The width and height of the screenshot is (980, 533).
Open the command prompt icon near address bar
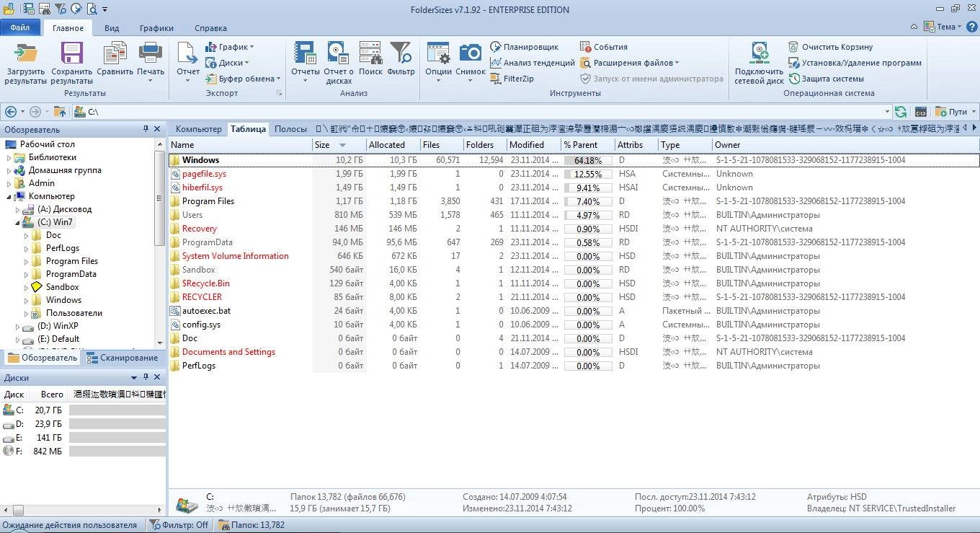click(x=921, y=112)
